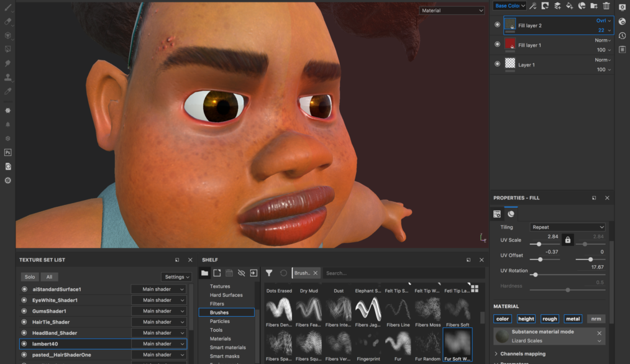Select the Material picker eyedropper tool
The image size is (630, 364).
click(x=7, y=91)
